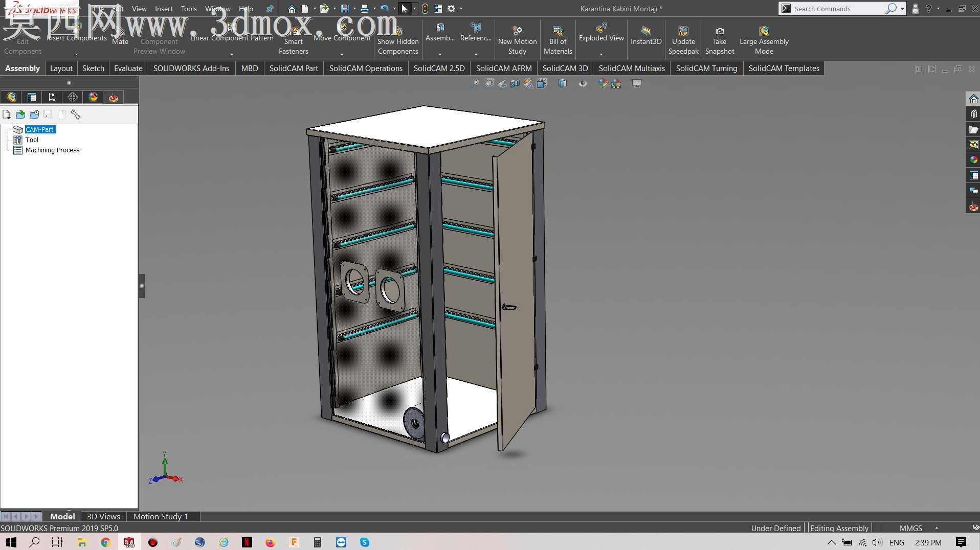
Task: Click the Home icon in quick access toolbar
Action: [292, 9]
